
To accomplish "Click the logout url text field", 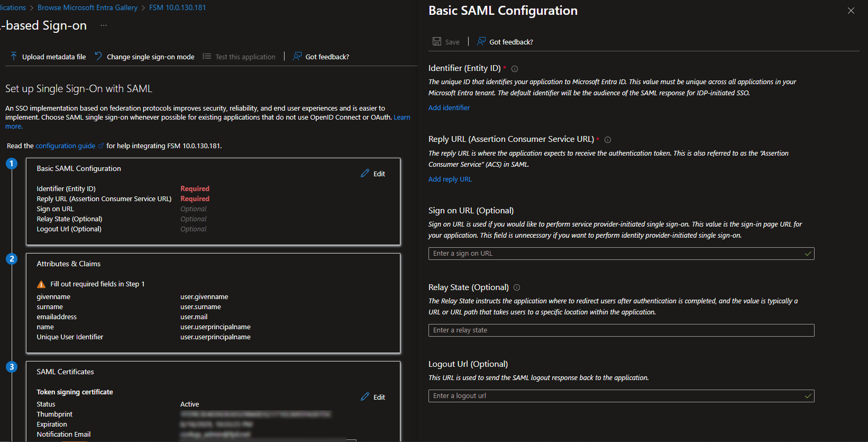I will tap(616, 396).
